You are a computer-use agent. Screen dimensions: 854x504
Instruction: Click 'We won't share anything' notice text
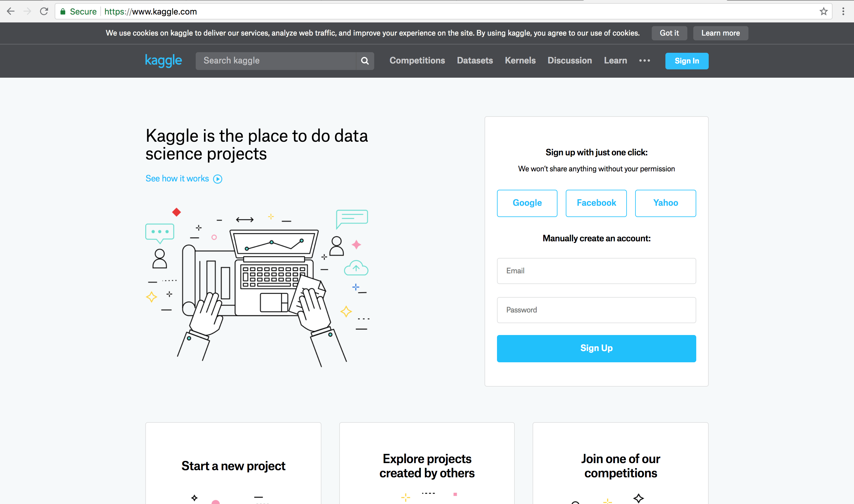pos(596,169)
